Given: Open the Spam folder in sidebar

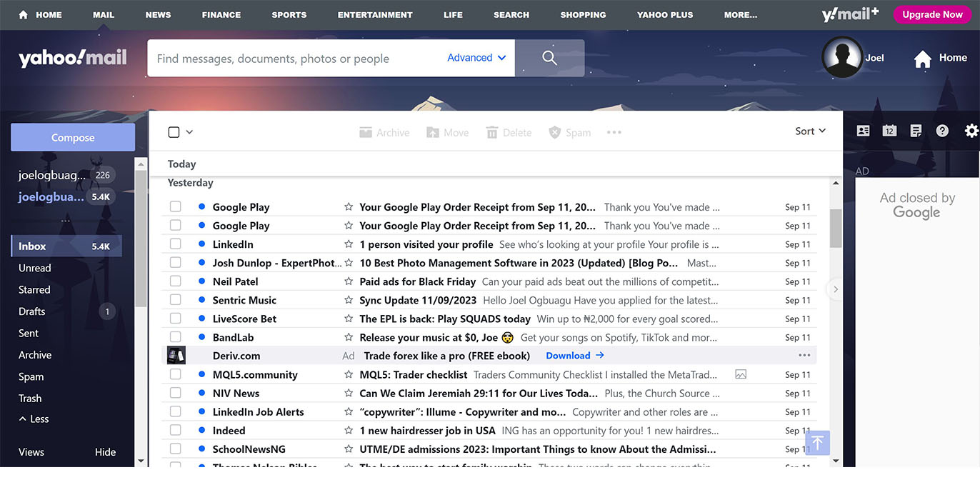Looking at the screenshot, I should pos(31,376).
